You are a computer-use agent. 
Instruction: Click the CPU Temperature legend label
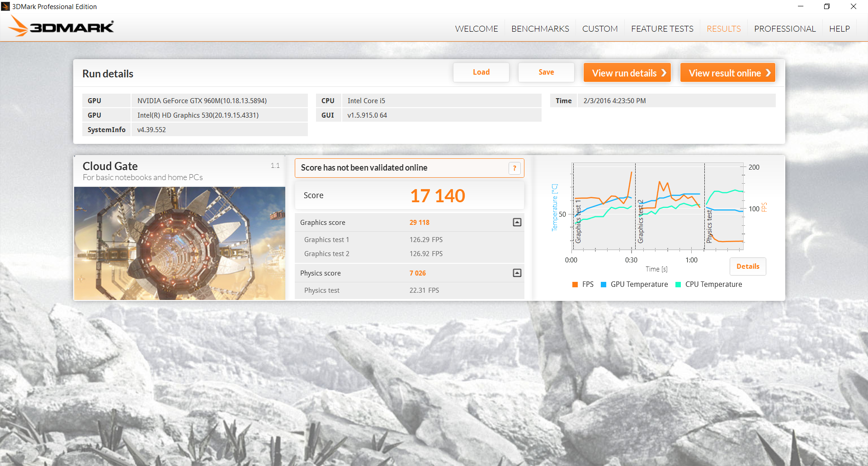point(713,285)
